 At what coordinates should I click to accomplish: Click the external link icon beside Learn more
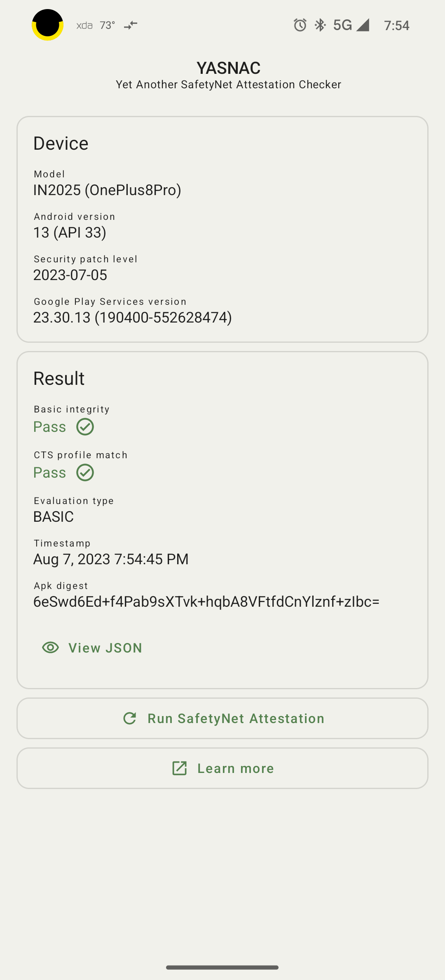pyautogui.click(x=179, y=768)
